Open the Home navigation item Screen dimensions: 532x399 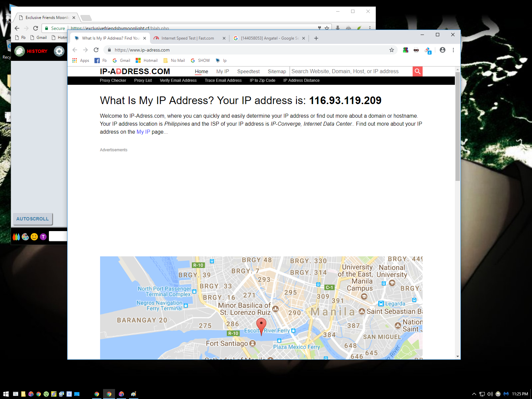click(201, 71)
